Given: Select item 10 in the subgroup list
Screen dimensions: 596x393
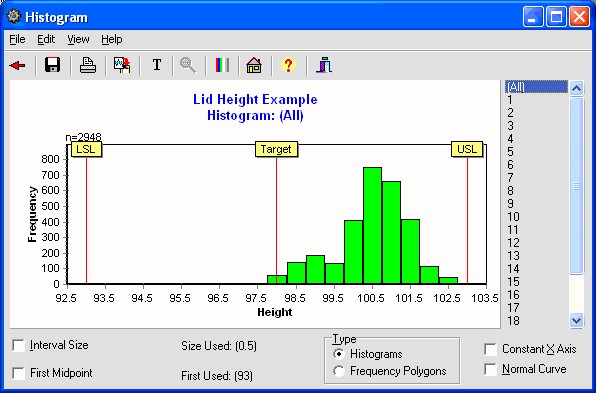Looking at the screenshot, I should tap(536, 217).
